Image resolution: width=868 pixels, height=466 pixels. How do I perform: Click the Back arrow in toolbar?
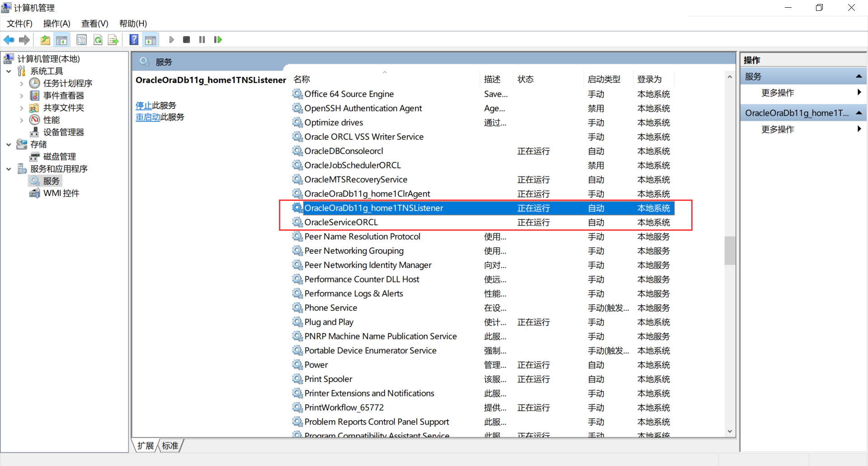pos(9,40)
